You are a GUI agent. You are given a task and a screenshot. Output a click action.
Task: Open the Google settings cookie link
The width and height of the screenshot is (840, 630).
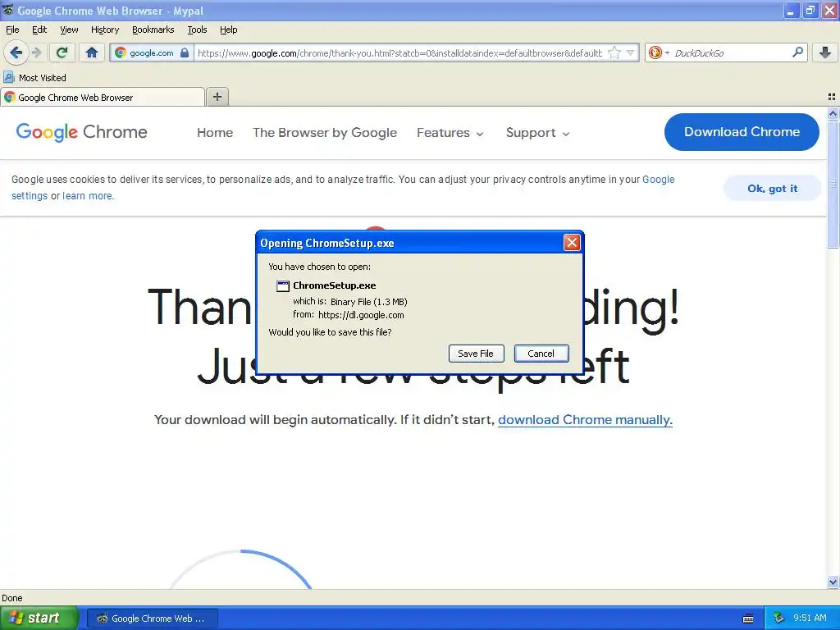pos(659,180)
